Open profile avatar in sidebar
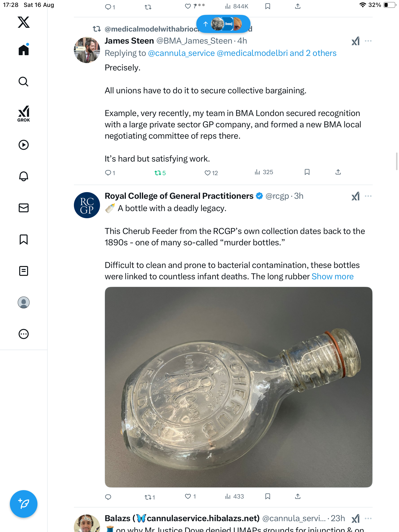 [x=24, y=302]
